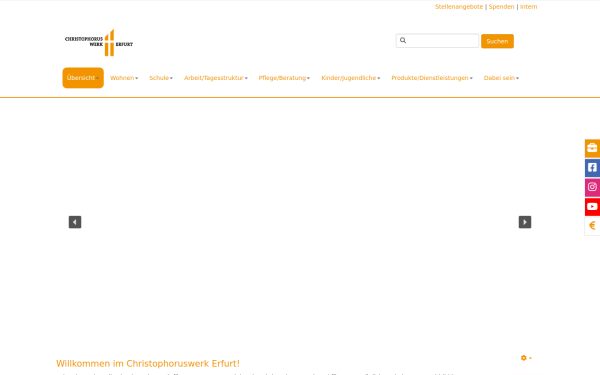Open the Stellenangebote link

459,7
